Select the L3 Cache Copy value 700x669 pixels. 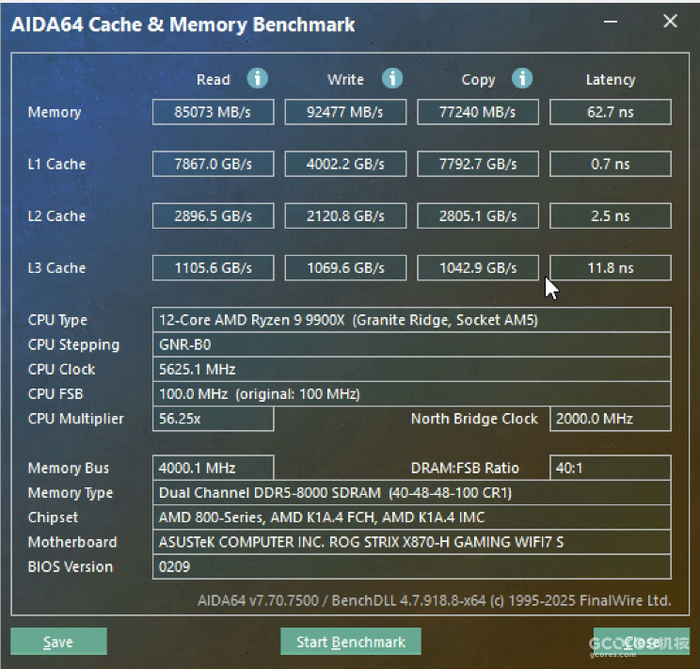coord(478,268)
